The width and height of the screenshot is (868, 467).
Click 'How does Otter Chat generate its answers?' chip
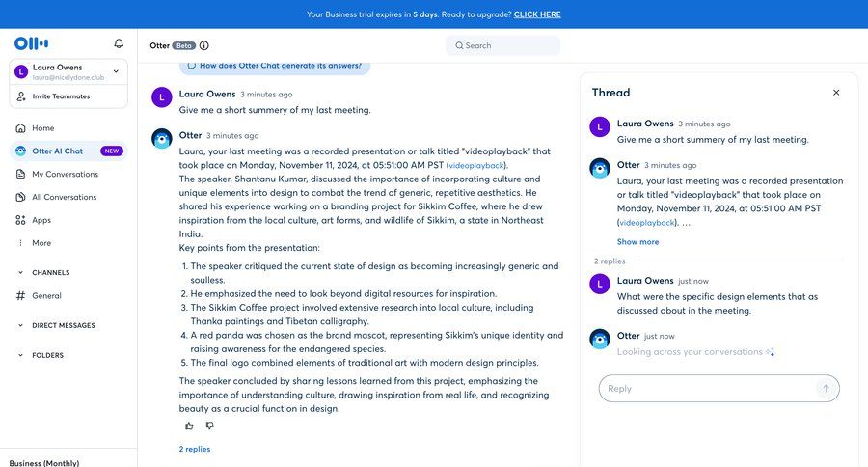pos(275,66)
